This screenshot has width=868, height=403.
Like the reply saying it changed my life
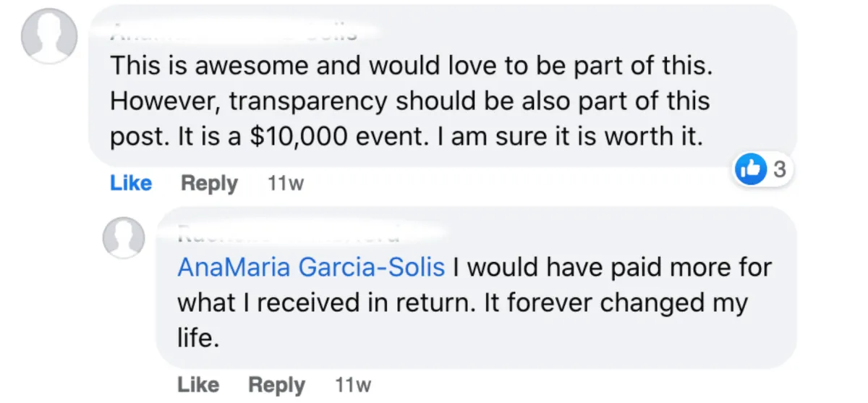pos(198,385)
